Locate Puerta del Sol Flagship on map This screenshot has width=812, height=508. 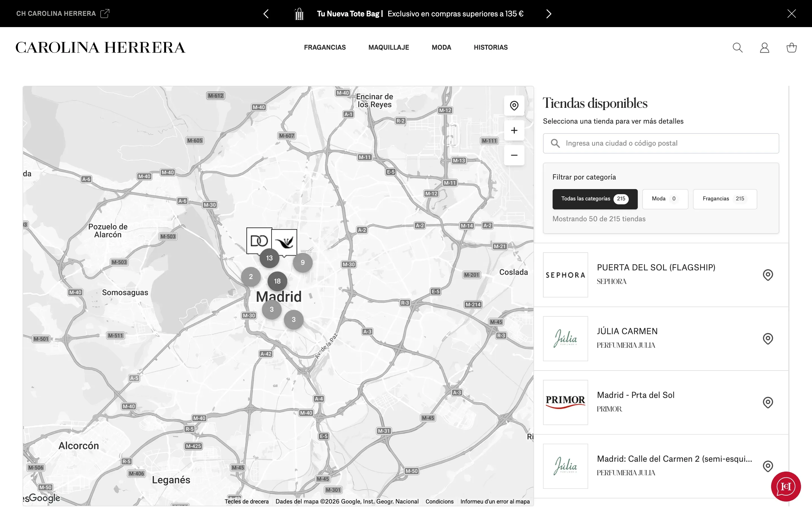tap(768, 275)
